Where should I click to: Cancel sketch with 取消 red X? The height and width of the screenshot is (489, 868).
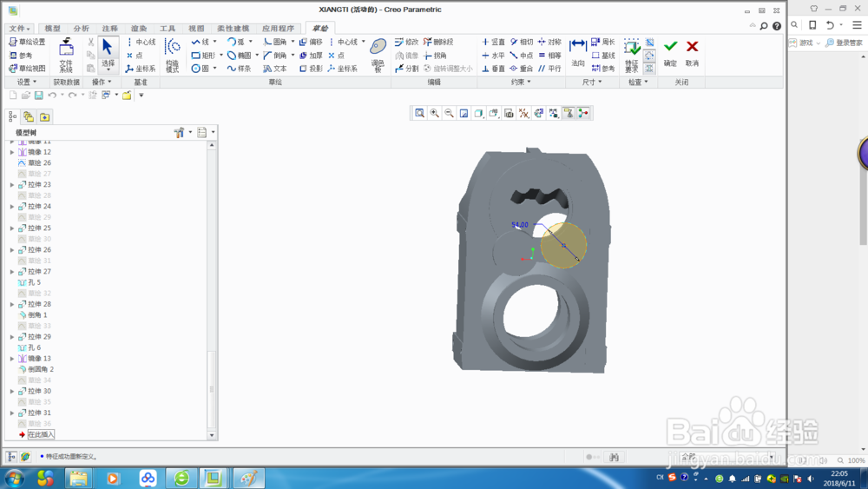click(x=692, y=53)
